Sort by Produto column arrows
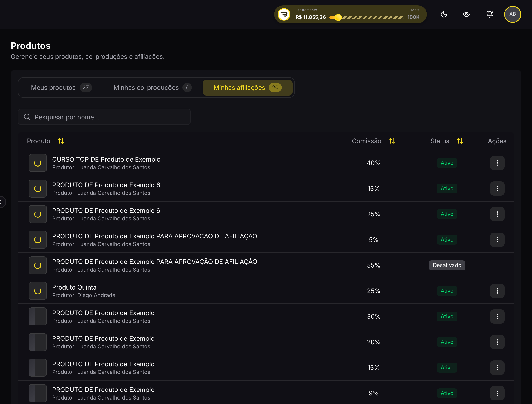This screenshot has width=532, height=404. (x=61, y=141)
